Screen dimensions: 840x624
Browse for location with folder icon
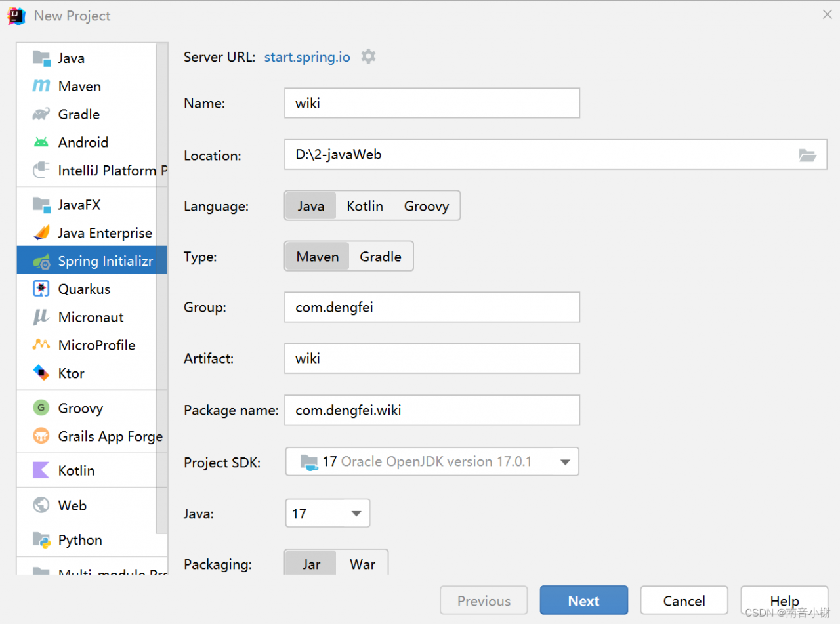807,156
